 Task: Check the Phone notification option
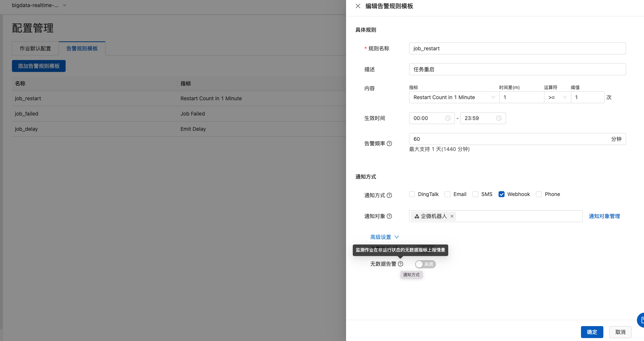[539, 194]
